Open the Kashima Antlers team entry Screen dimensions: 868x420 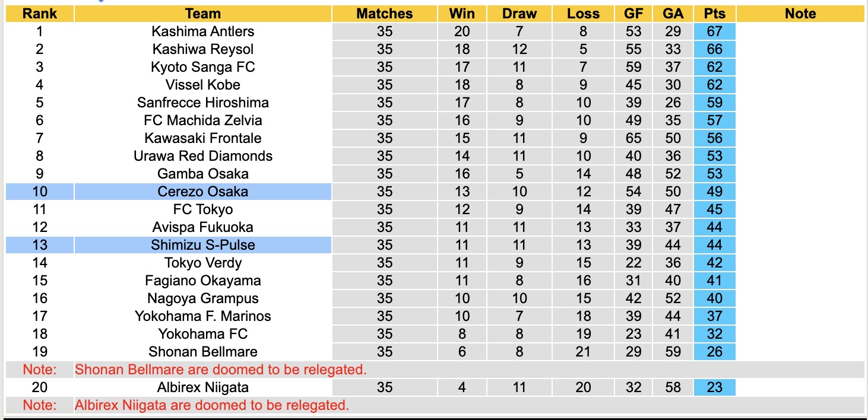coord(202,31)
